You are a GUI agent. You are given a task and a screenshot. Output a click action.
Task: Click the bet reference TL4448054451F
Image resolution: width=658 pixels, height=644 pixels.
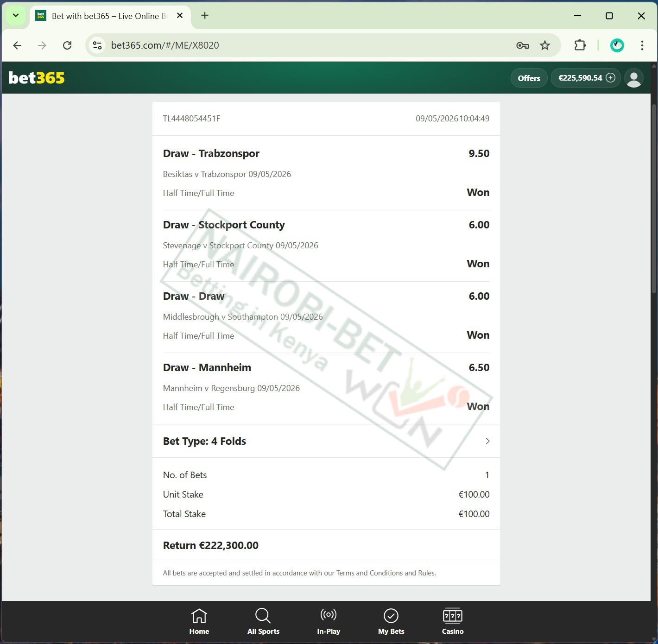pos(191,119)
